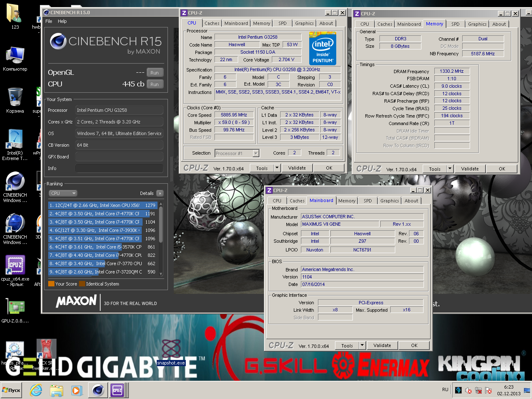Click the MAXIMUS VII GENE model field
This screenshot has width=532, height=399.
point(340,224)
